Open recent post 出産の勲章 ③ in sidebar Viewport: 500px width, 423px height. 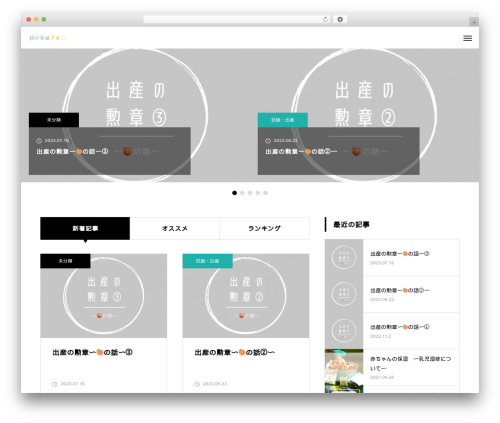click(400, 254)
